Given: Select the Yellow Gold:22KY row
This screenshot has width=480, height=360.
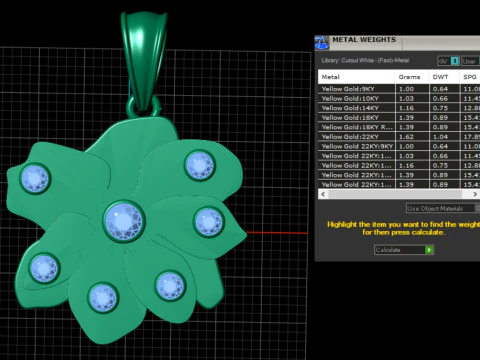Looking at the screenshot, I should point(399,137).
